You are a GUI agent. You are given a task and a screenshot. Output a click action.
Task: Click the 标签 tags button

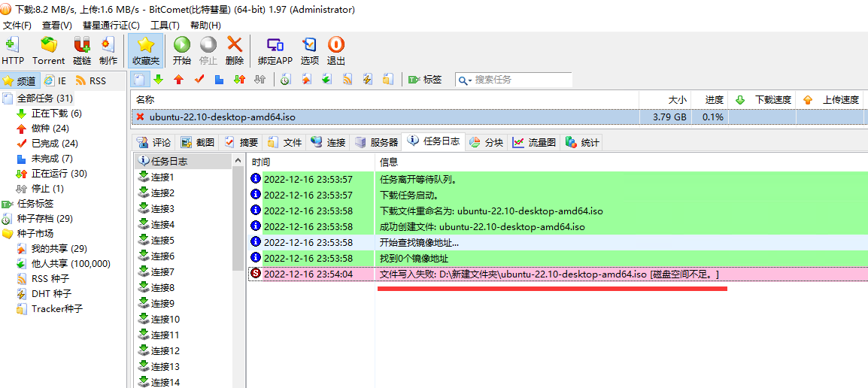425,80
